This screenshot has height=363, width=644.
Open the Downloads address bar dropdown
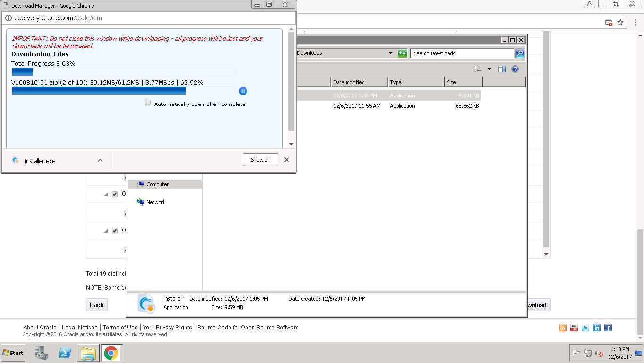[390, 53]
